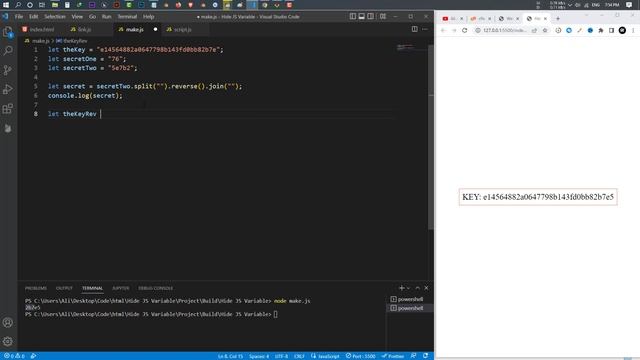Bookmark this page with star icon
This screenshot has width=640, height=360.
pyautogui.click(x=544, y=30)
